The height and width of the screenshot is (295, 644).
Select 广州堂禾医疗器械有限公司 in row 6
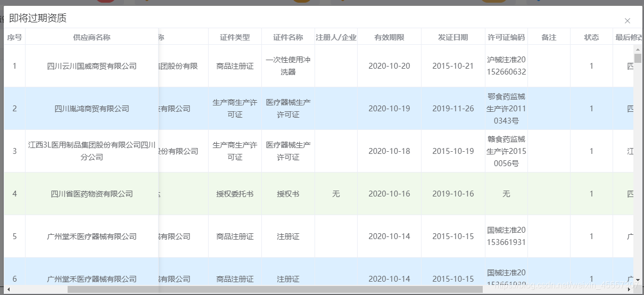click(x=92, y=279)
